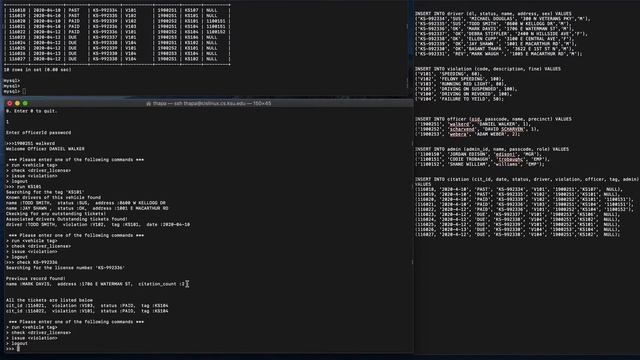Click the last 'mysql>' prompt in the top window

[12, 91]
